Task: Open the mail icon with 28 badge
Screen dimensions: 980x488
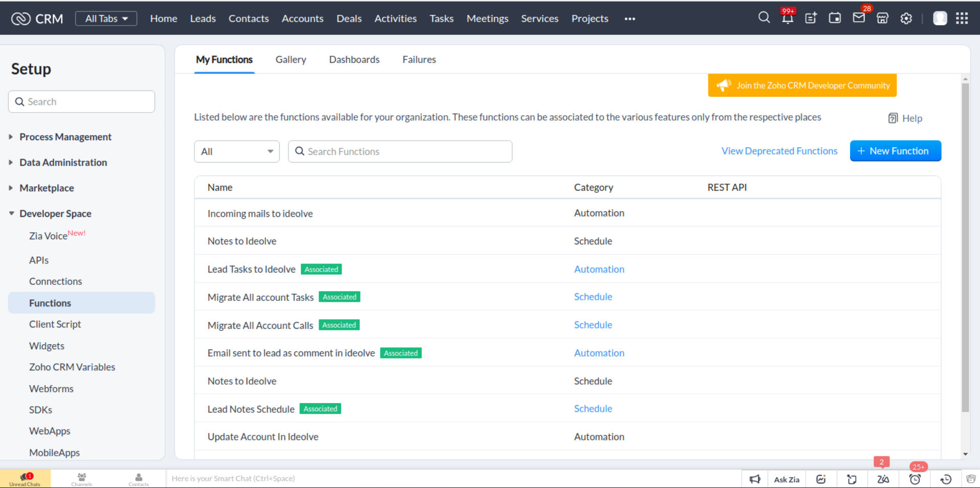Action: (x=859, y=18)
